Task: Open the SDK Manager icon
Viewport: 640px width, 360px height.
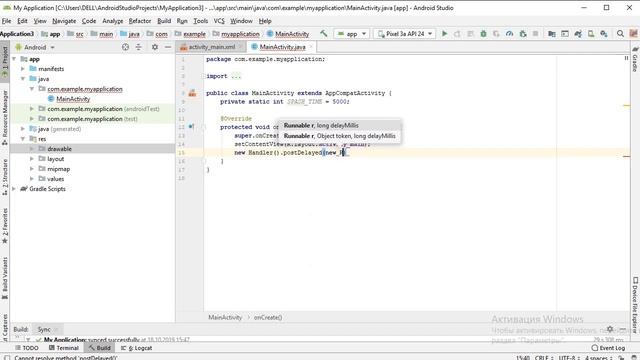Action: point(604,34)
